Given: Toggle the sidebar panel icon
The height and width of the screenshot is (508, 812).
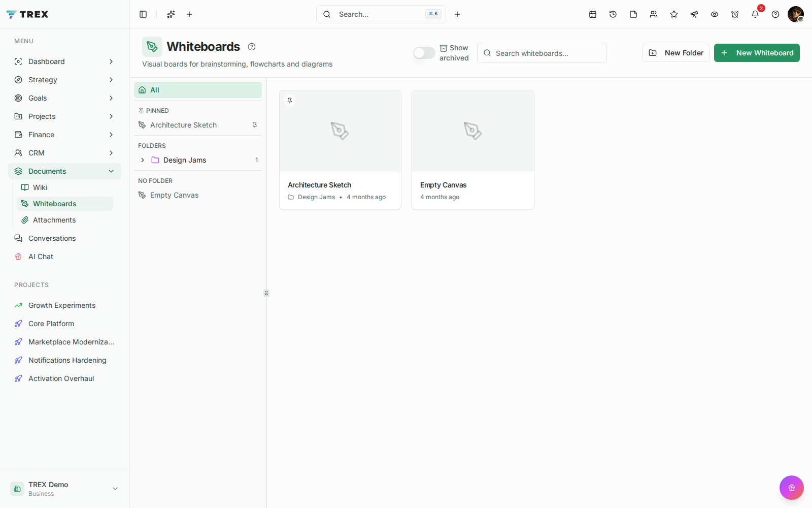Looking at the screenshot, I should (x=143, y=14).
